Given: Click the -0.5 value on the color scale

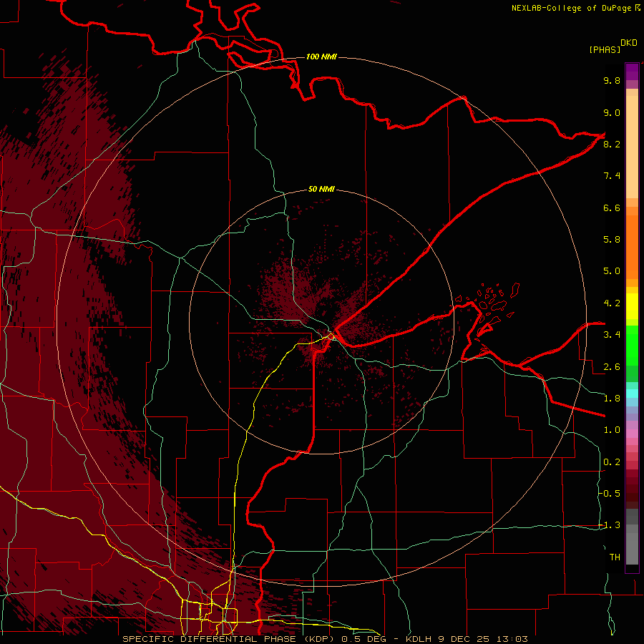Looking at the screenshot, I should pyautogui.click(x=609, y=493).
